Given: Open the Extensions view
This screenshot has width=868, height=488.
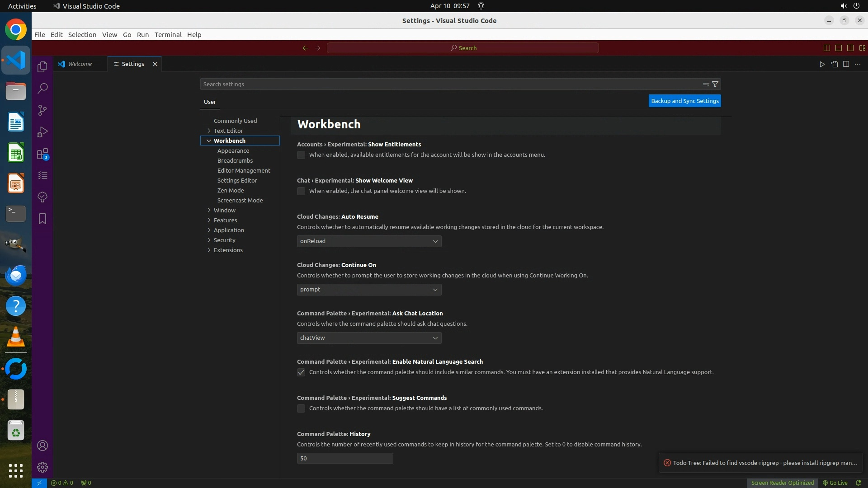Looking at the screenshot, I should [42, 154].
